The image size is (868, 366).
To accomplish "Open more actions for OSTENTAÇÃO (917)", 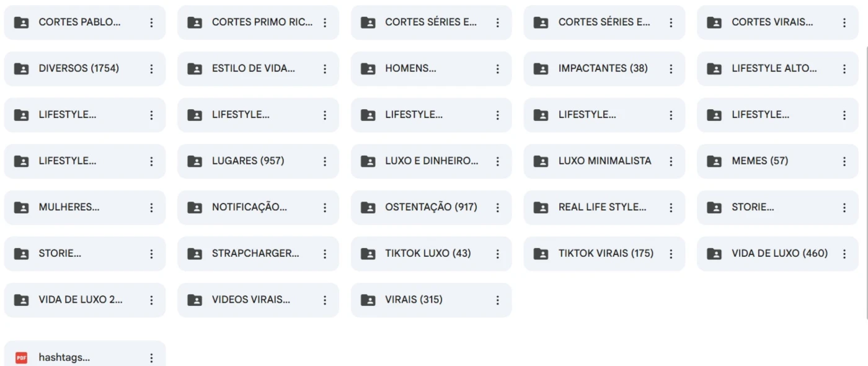I will click(x=497, y=208).
